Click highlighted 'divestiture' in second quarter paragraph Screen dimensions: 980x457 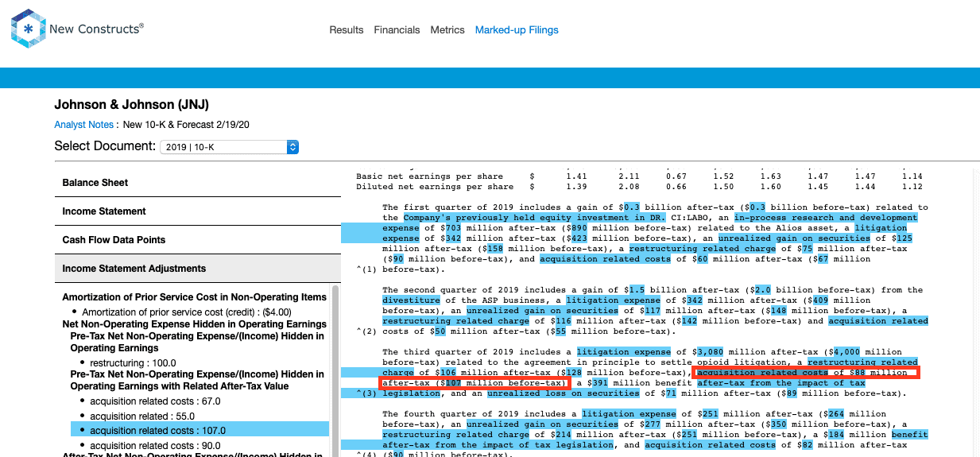[413, 300]
